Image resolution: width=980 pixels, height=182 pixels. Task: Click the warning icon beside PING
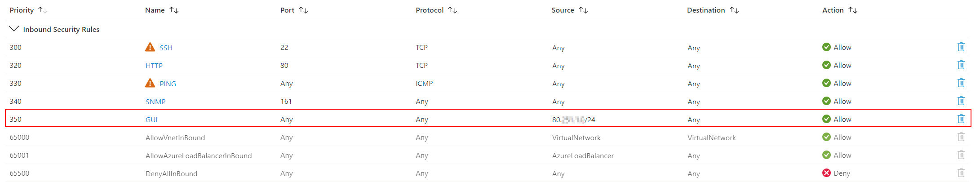(150, 83)
